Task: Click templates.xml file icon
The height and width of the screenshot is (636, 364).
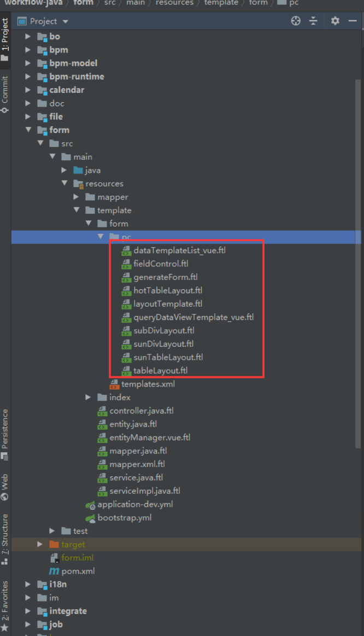Action: click(114, 384)
